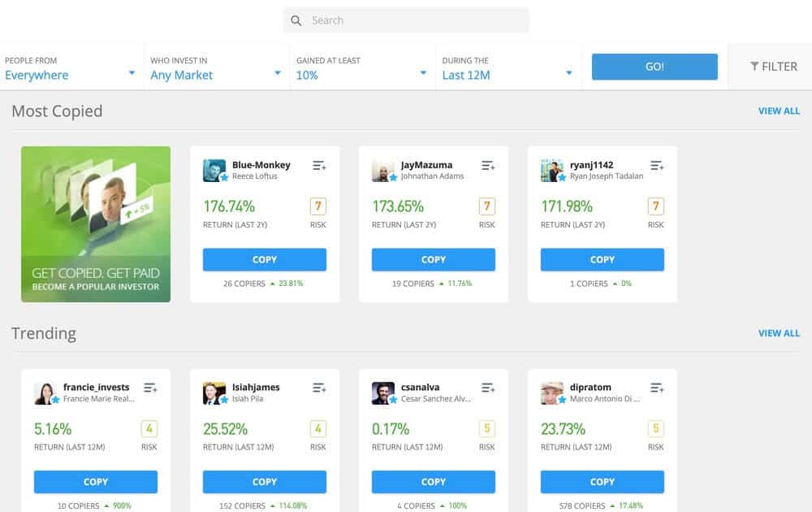Click View All for Most Copied
Viewport: 812px width, 512px height.
(x=779, y=111)
